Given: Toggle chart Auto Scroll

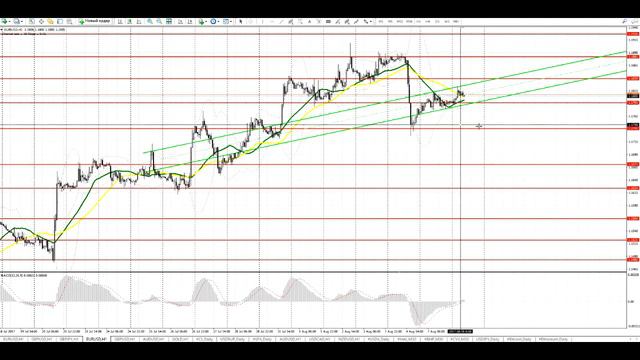Looking at the screenshot, I should point(180,21).
